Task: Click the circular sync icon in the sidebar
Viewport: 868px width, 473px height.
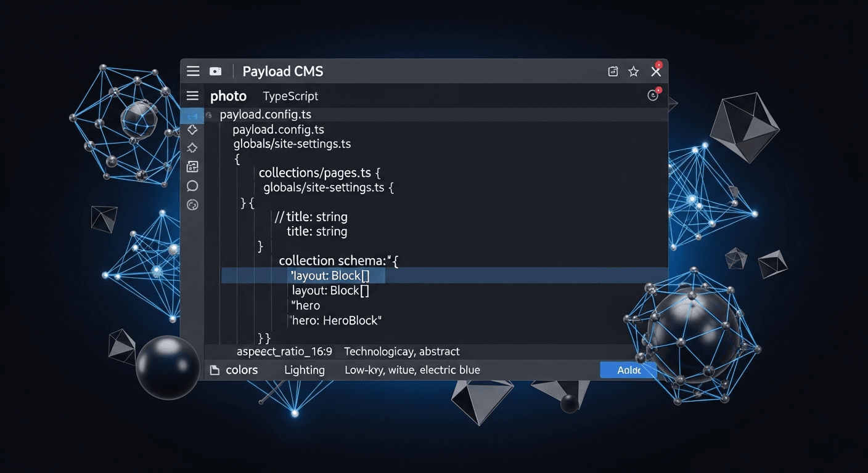Action: tap(192, 205)
